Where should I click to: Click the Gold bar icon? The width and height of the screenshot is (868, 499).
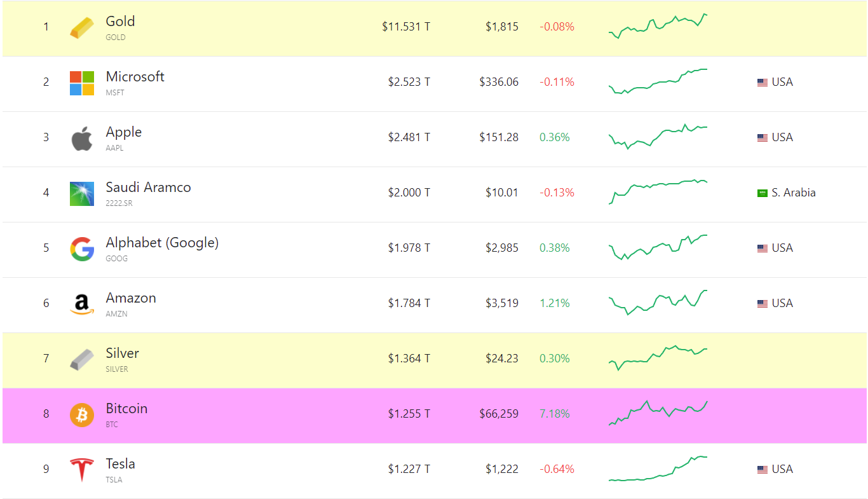[82, 28]
